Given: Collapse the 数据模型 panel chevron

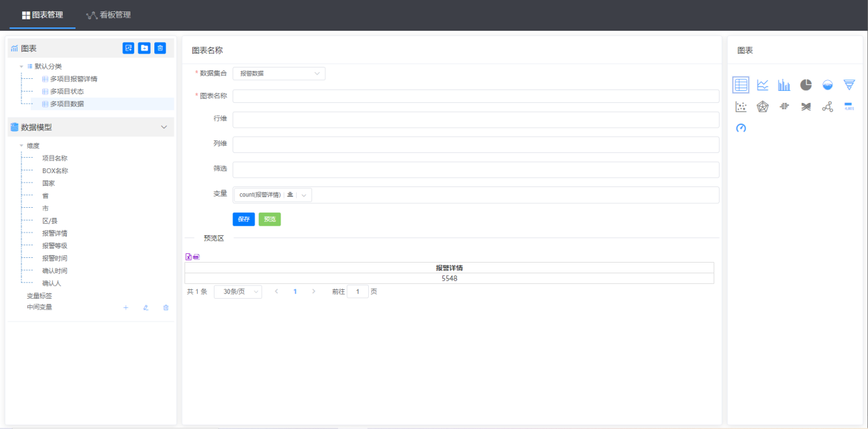Looking at the screenshot, I should coord(164,127).
